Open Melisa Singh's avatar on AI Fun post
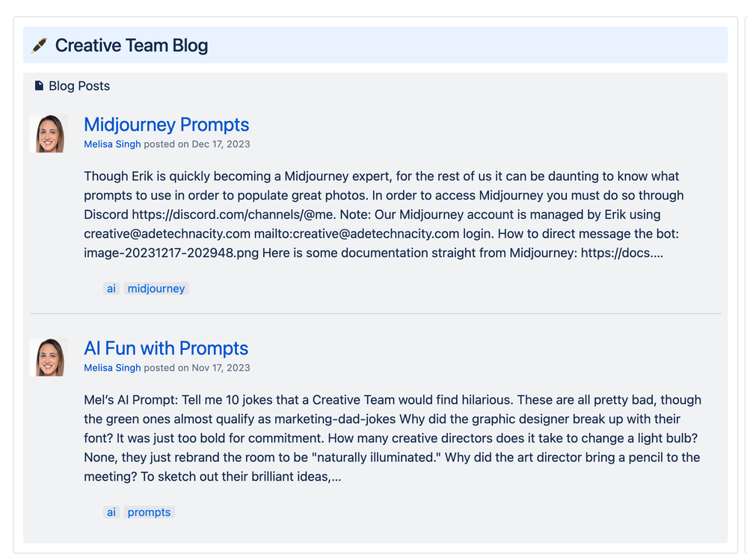Viewport: 747px width, 560px height. (49, 357)
